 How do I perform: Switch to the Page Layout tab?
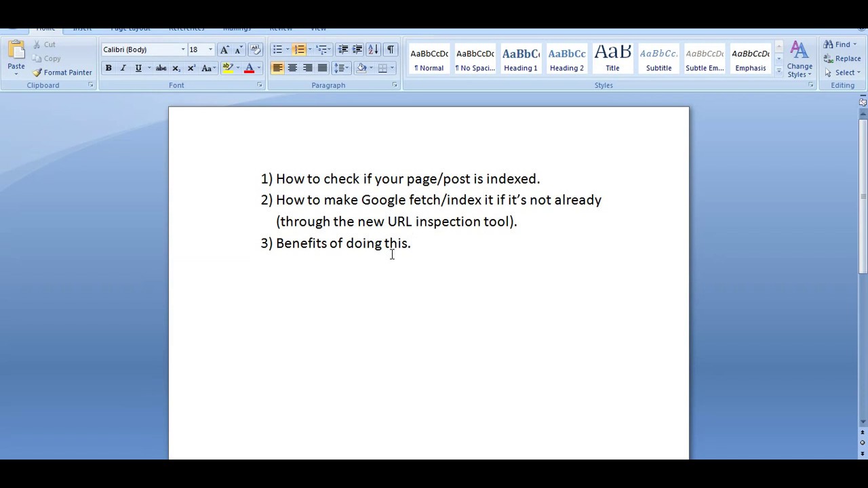pos(130,29)
